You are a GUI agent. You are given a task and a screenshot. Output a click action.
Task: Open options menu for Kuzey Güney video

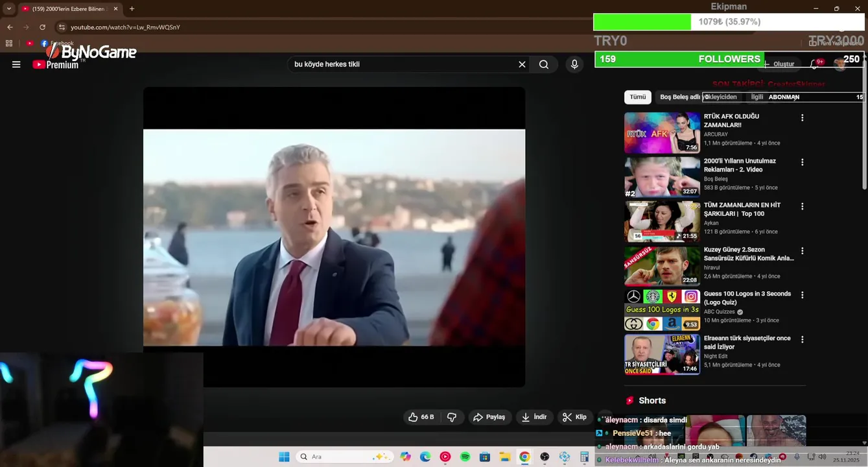coord(802,251)
